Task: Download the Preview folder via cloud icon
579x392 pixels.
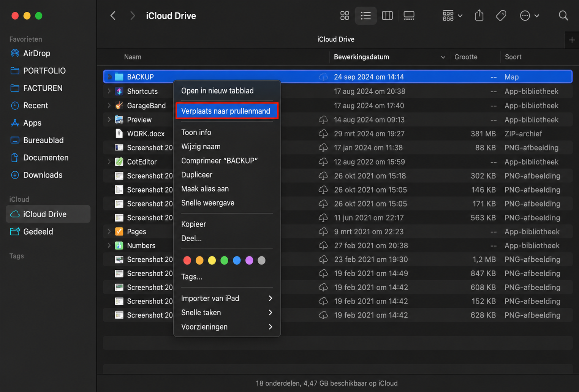Action: (x=323, y=120)
